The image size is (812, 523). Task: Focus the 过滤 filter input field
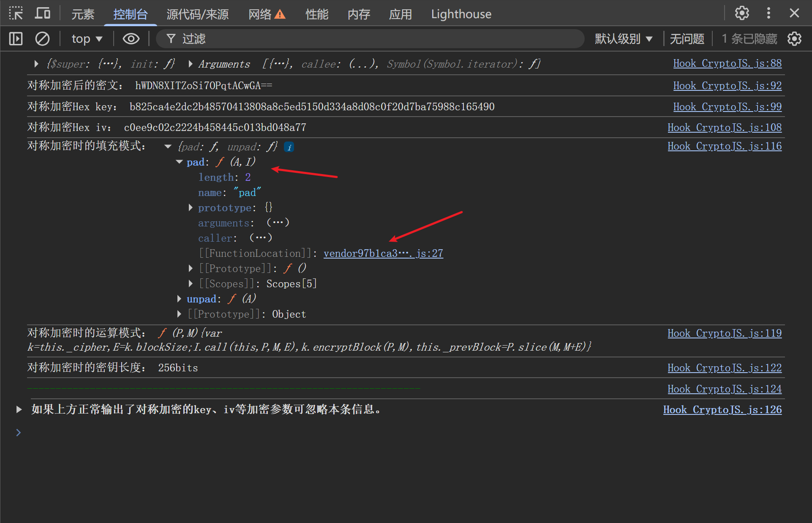coord(370,39)
